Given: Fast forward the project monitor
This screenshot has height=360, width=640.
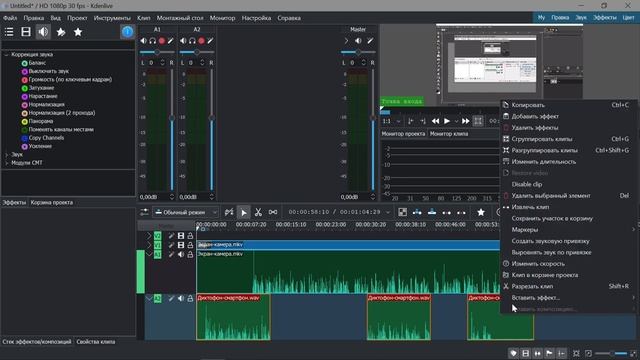Looking at the screenshot, I should pos(466,121).
